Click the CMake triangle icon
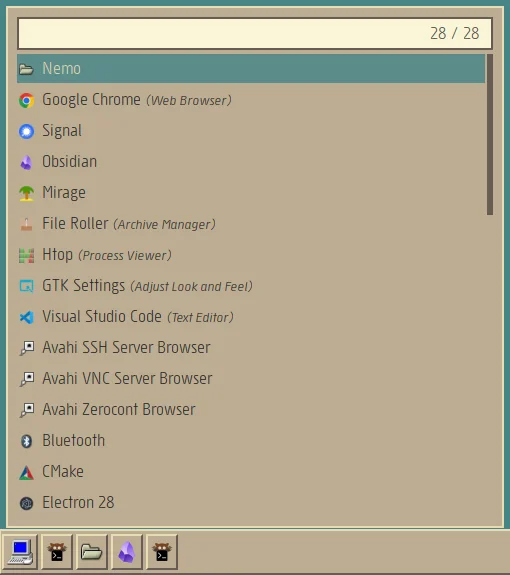The image size is (510, 575). pos(26,472)
